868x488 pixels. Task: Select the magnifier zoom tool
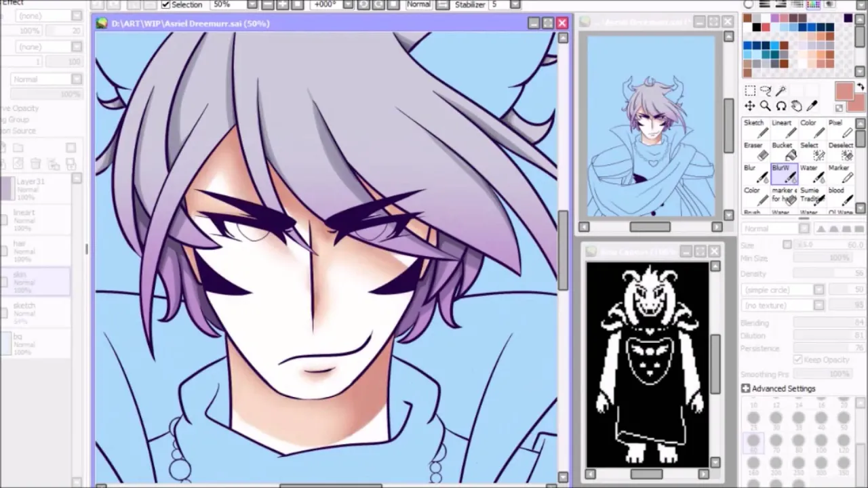coord(766,106)
